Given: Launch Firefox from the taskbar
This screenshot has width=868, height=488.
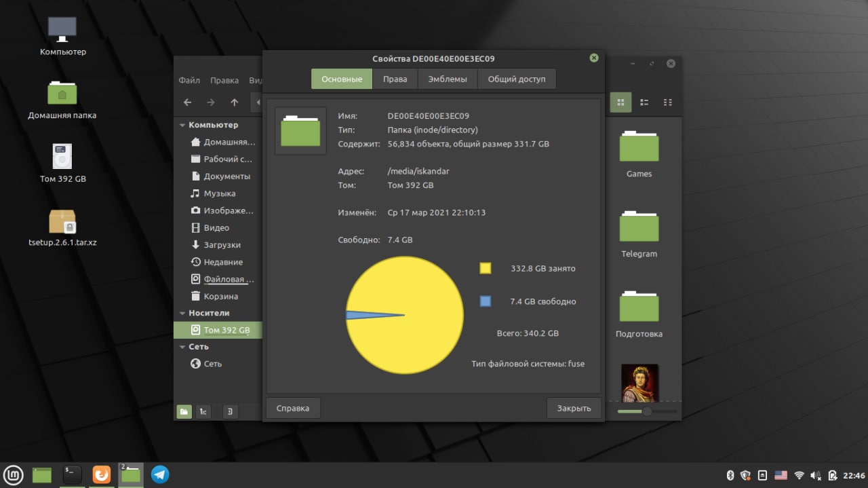Looking at the screenshot, I should (101, 474).
